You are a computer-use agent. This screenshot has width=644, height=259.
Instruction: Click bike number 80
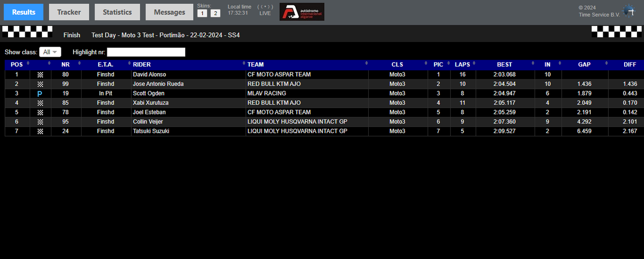66,75
